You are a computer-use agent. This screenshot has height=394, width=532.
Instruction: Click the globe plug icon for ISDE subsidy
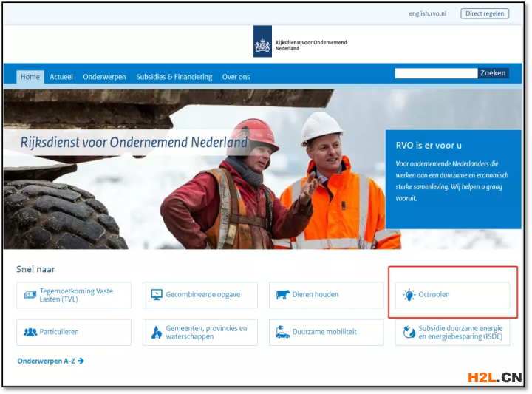point(409,332)
